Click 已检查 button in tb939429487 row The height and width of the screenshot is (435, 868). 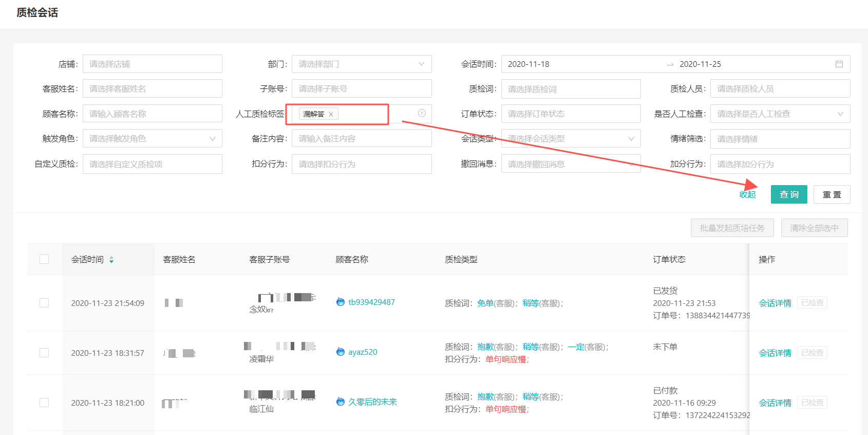pyautogui.click(x=812, y=303)
